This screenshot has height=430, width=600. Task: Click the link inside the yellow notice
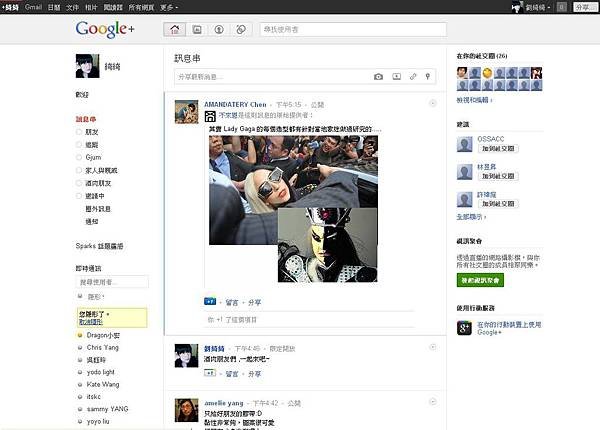pyautogui.click(x=91, y=322)
